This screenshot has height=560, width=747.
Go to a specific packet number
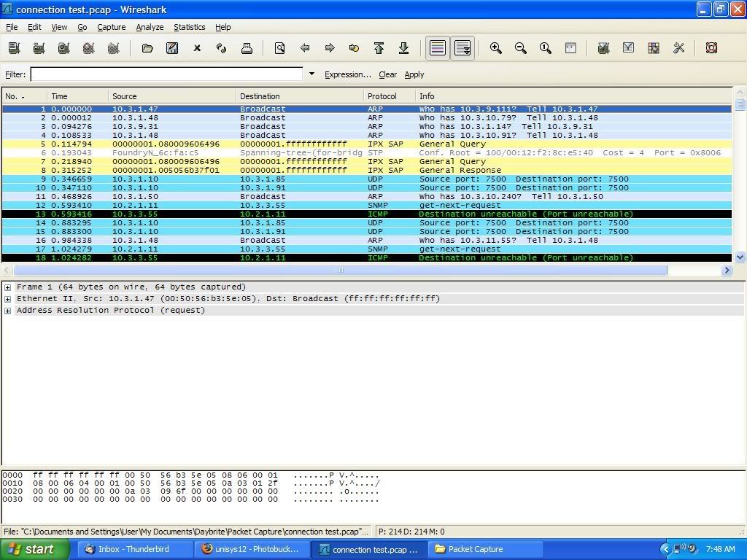(354, 48)
